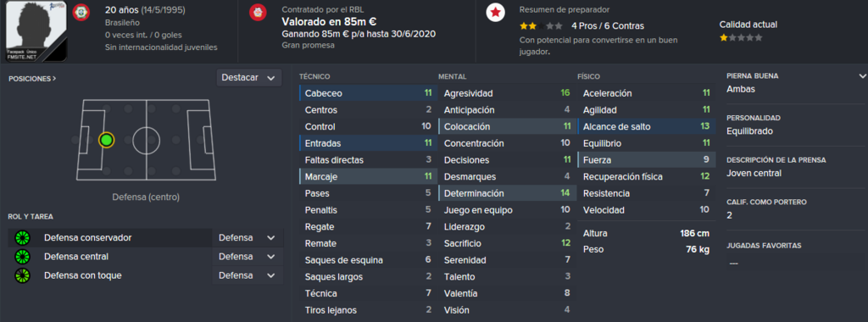The height and width of the screenshot is (322, 868).
Task: Click the Calidad actual star rating
Action: 741,37
